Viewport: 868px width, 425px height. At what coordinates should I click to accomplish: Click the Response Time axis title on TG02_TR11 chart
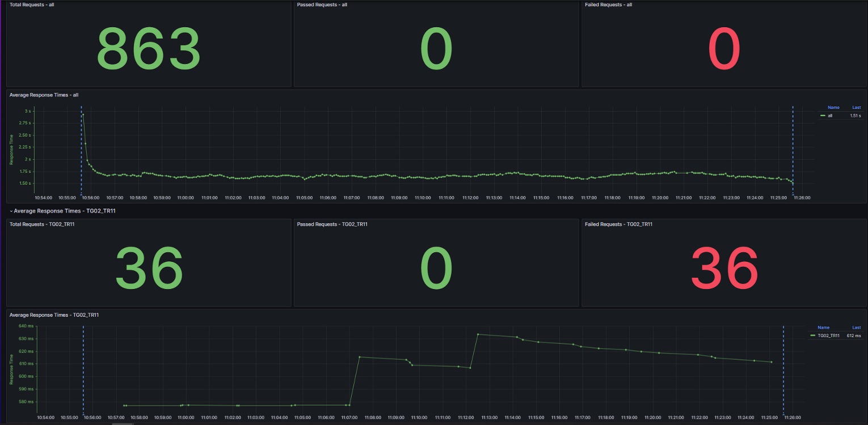(x=11, y=369)
